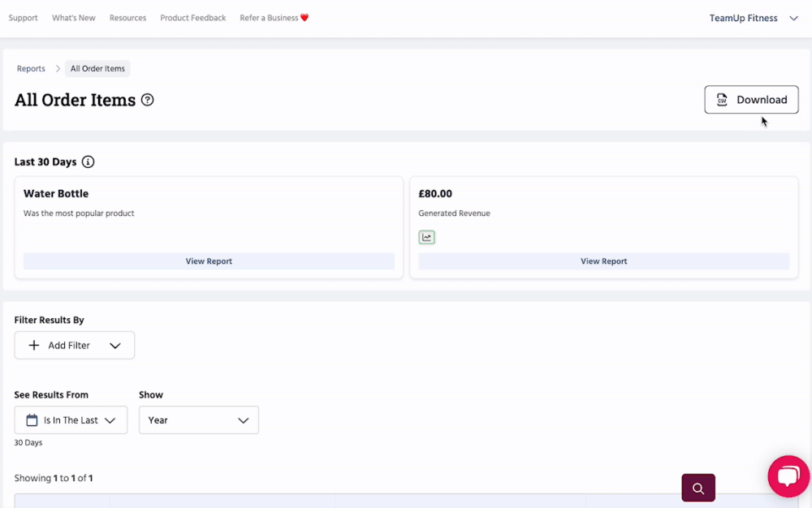Open the Support menu item
Viewport: 812px width, 508px height.
tap(23, 18)
